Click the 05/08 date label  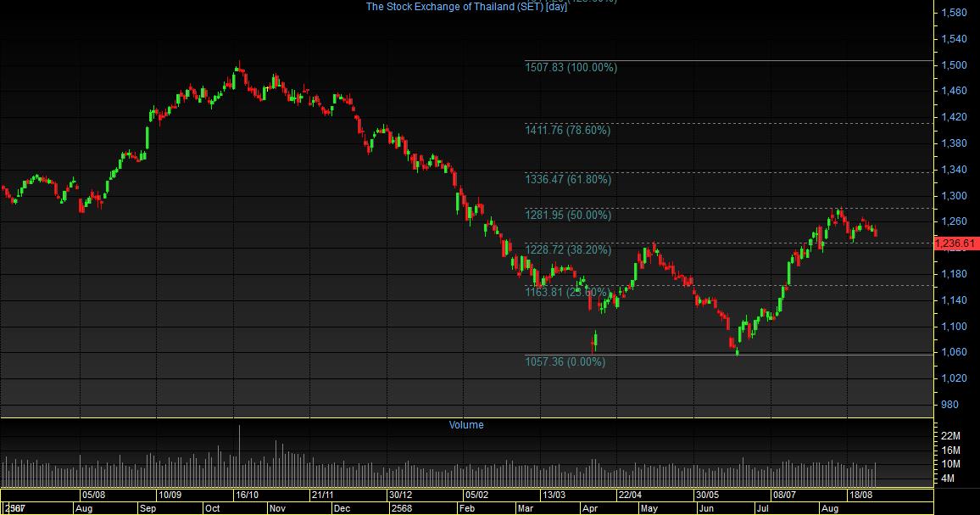point(93,495)
